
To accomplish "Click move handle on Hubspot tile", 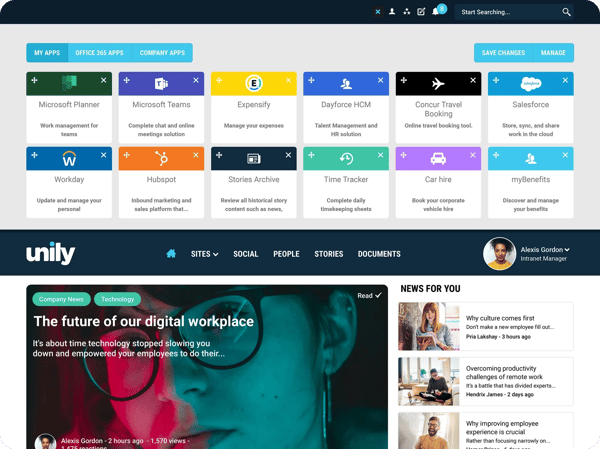I will coord(127,155).
